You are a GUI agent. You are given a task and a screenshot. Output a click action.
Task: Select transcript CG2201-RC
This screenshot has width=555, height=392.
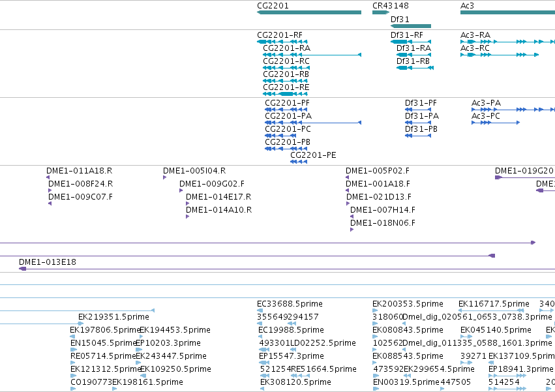point(286,68)
